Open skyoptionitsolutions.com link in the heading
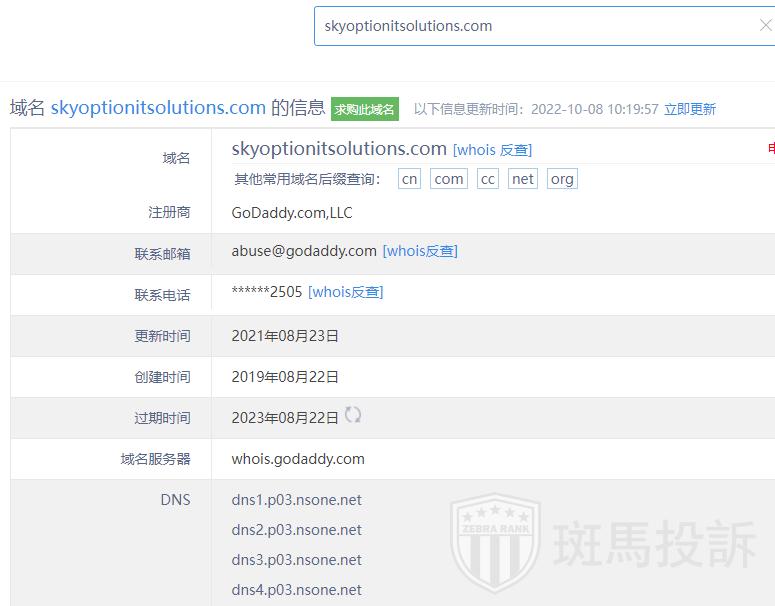 tap(158, 108)
